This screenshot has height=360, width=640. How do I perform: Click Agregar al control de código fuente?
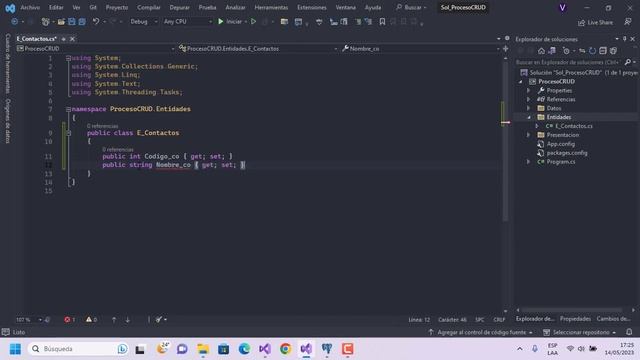point(480,332)
